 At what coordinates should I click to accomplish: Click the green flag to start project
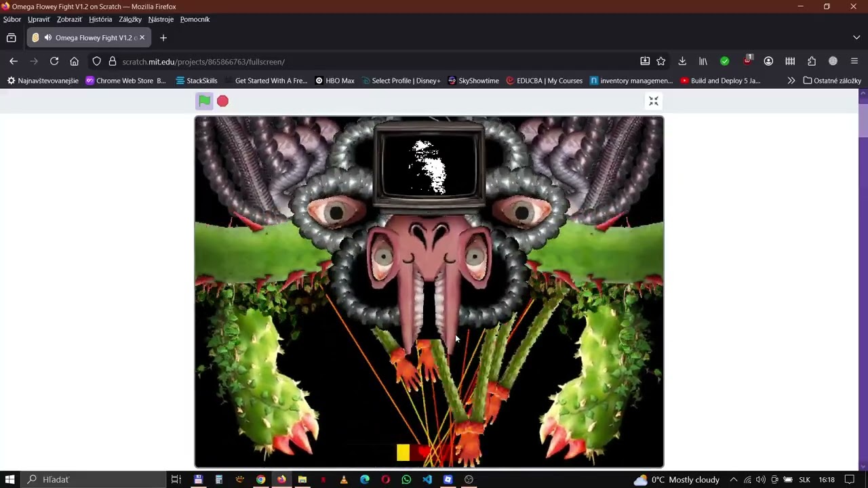tap(204, 101)
